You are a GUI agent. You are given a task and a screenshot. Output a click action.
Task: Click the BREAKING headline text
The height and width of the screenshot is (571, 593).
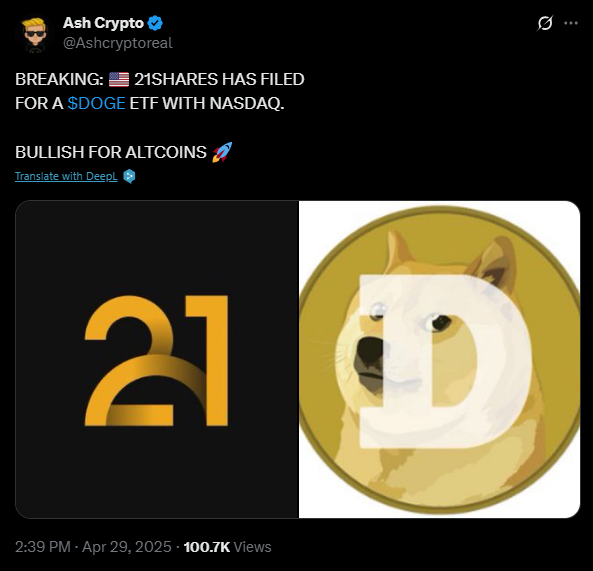59,79
